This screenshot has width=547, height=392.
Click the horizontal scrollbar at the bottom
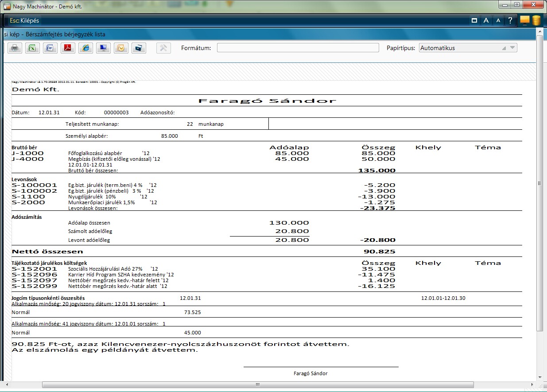pos(258,384)
